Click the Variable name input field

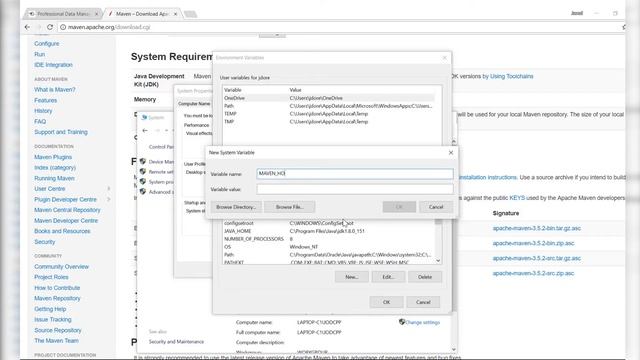[355, 173]
